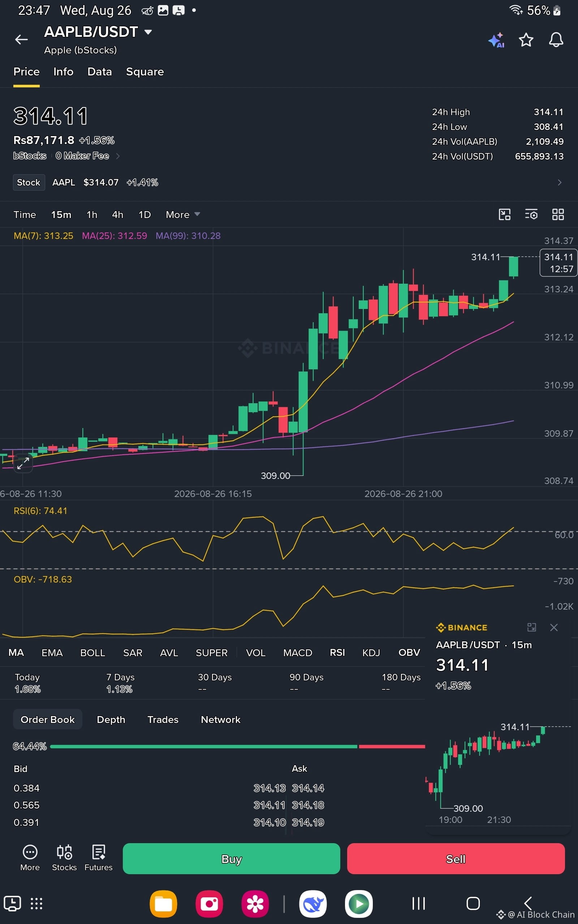Toggle BOLL indicator

point(92,653)
